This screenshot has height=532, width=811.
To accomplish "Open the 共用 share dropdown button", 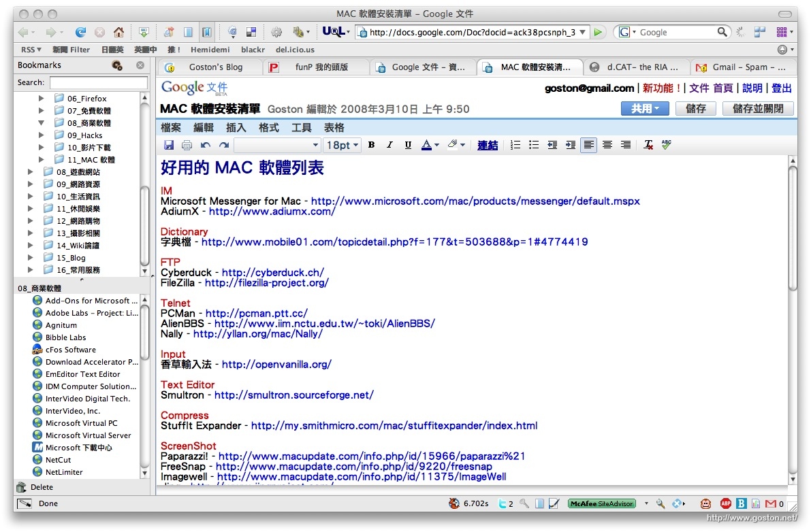I will (x=644, y=108).
